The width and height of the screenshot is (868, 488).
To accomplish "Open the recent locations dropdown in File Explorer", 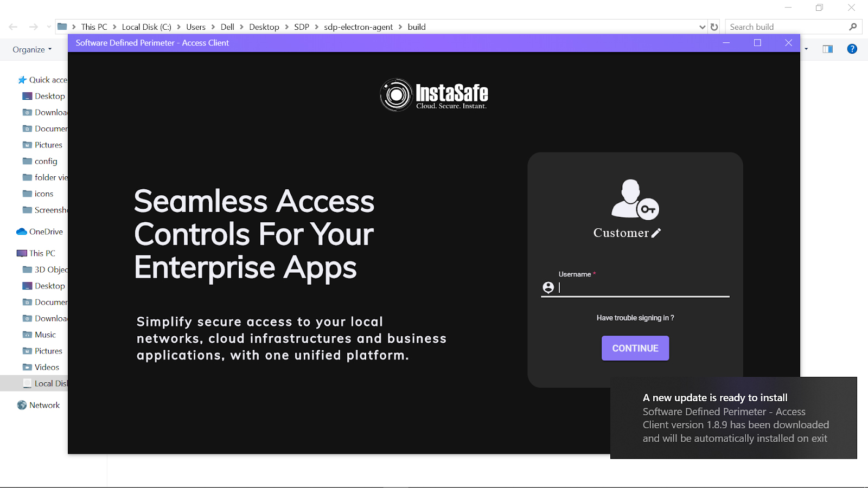I will pos(49,27).
